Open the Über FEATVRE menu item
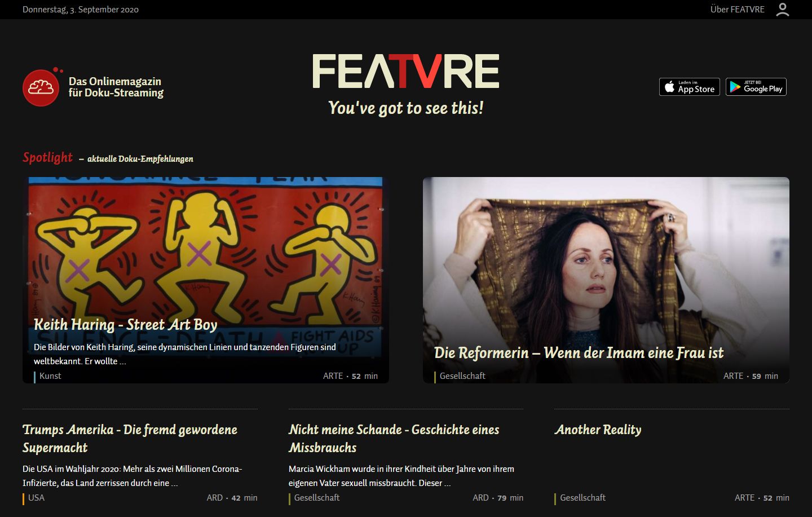 [737, 10]
